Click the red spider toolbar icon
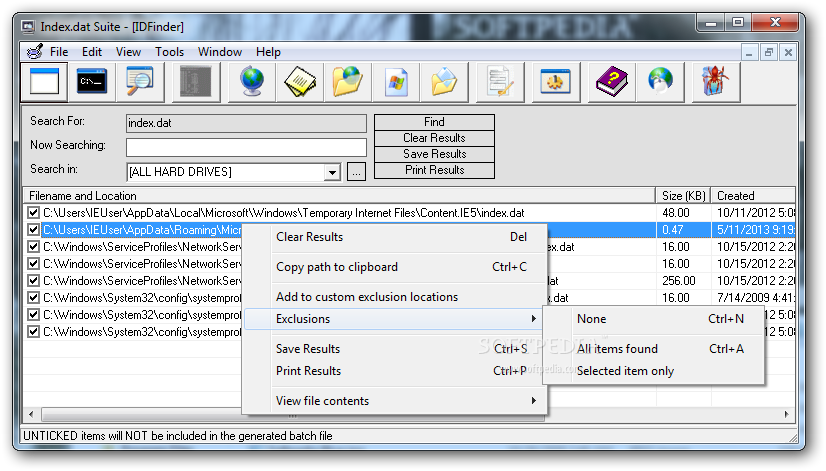The image size is (826, 471). [715, 82]
